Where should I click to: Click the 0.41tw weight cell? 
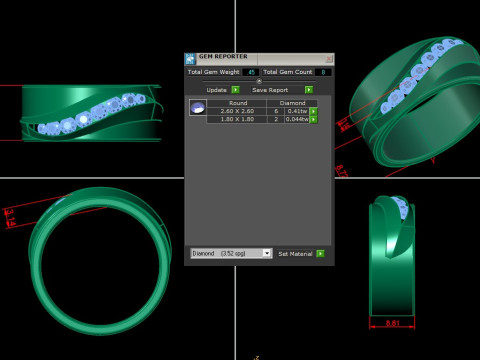pos(297,111)
